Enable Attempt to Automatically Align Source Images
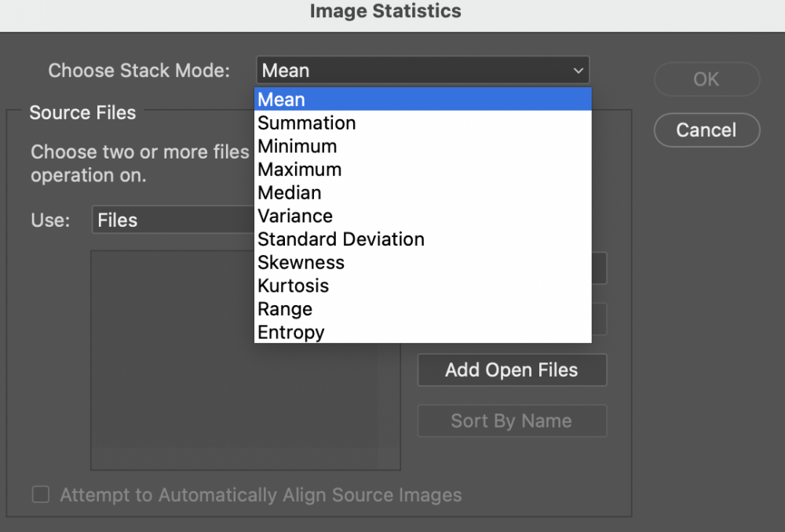Screen dimensions: 785x532 click(x=41, y=494)
